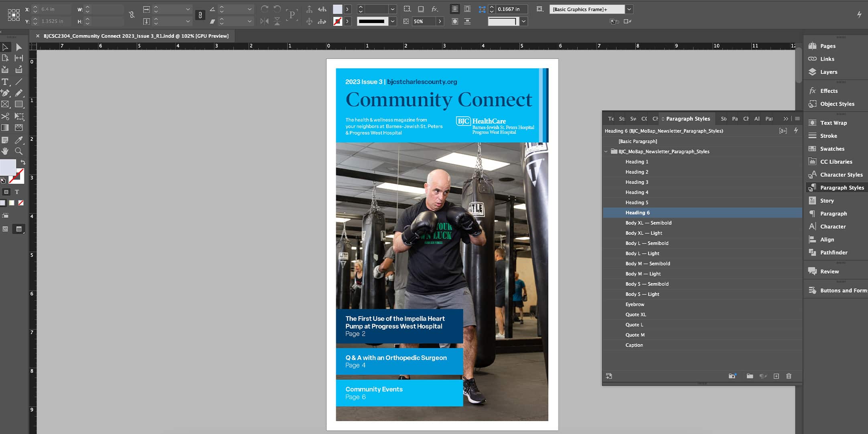Create new paragraph style with plus icon
The width and height of the screenshot is (868, 434).
(776, 376)
